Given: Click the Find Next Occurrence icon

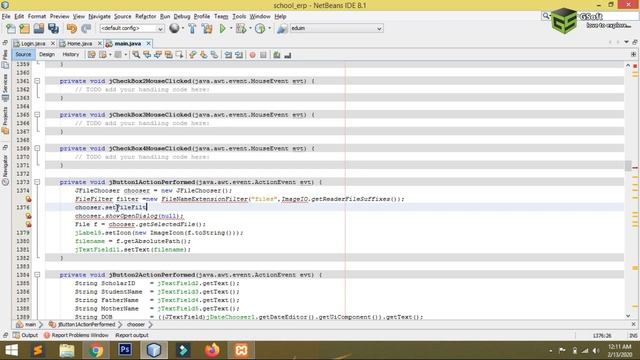Looking at the screenshot, I should click(158, 55).
